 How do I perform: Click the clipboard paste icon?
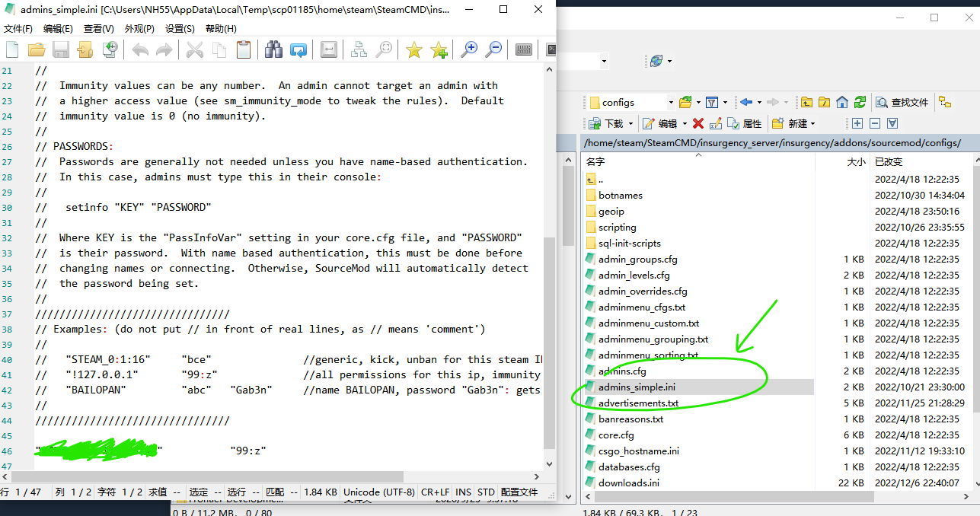point(244,50)
